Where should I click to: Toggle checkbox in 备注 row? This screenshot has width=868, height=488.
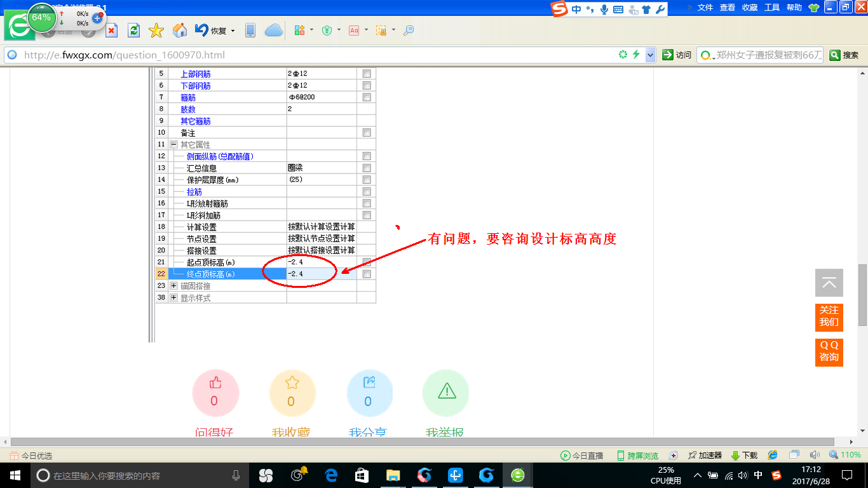coord(367,133)
